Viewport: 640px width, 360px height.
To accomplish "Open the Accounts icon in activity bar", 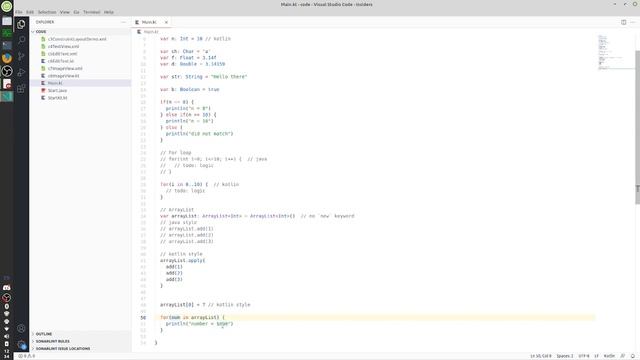I will [x=21, y=328].
